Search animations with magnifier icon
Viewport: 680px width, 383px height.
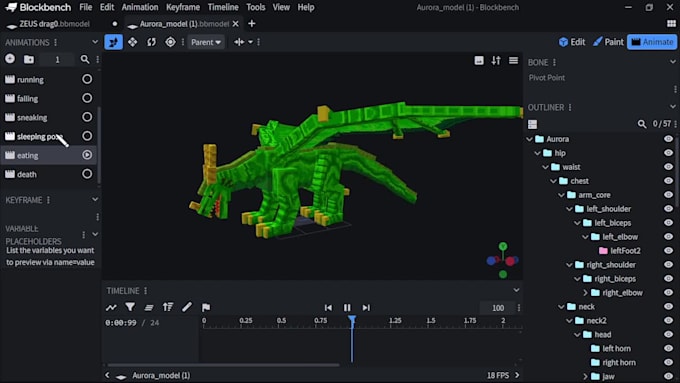pyautogui.click(x=85, y=59)
